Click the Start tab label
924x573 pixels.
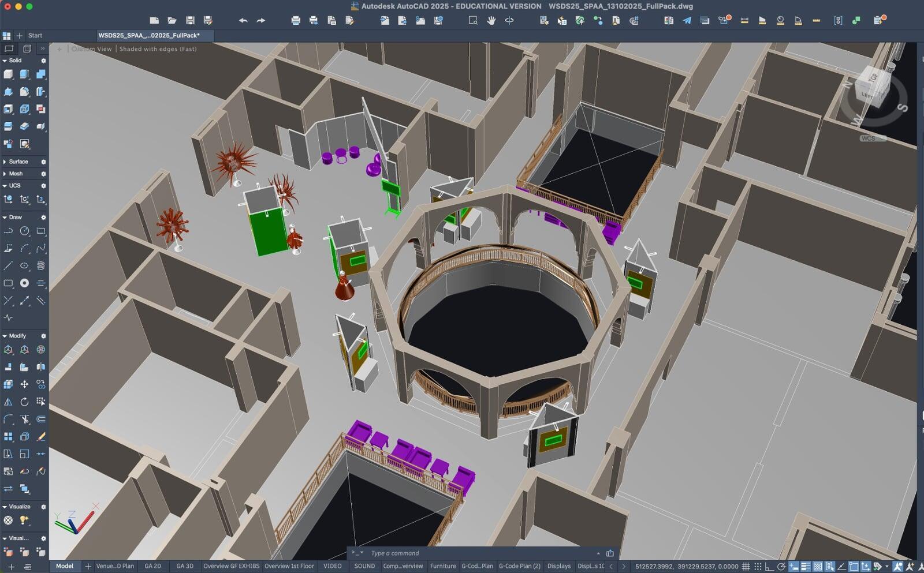(35, 36)
